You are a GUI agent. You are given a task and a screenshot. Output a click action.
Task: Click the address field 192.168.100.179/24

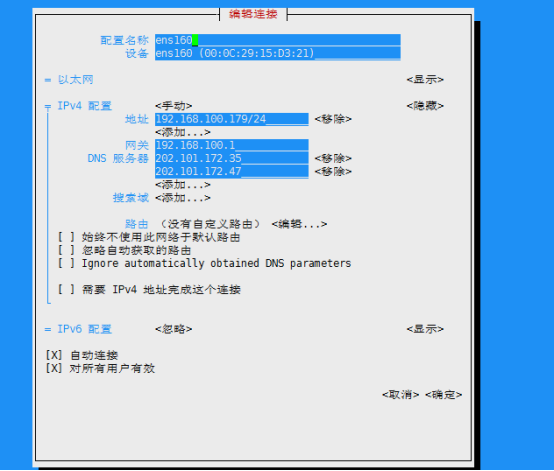231,119
